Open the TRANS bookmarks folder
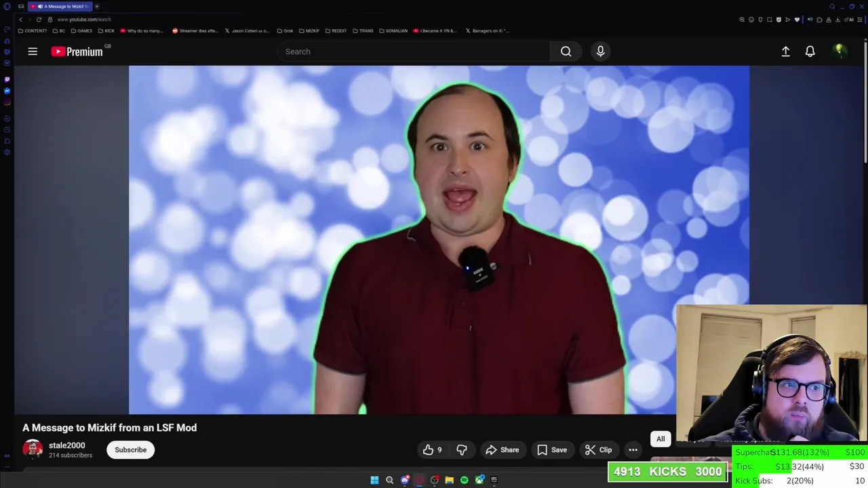868x488 pixels. (x=363, y=30)
